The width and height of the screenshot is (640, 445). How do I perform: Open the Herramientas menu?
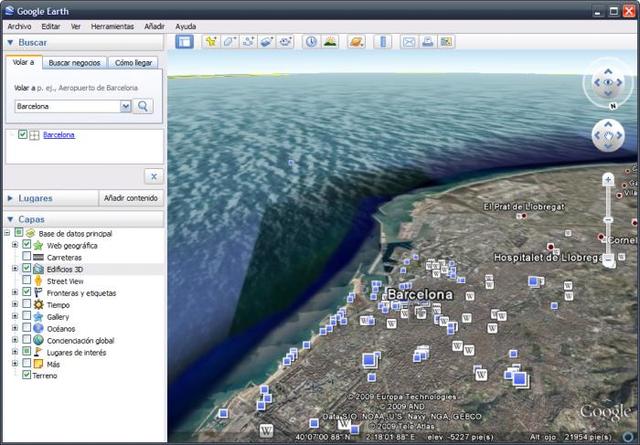click(113, 27)
